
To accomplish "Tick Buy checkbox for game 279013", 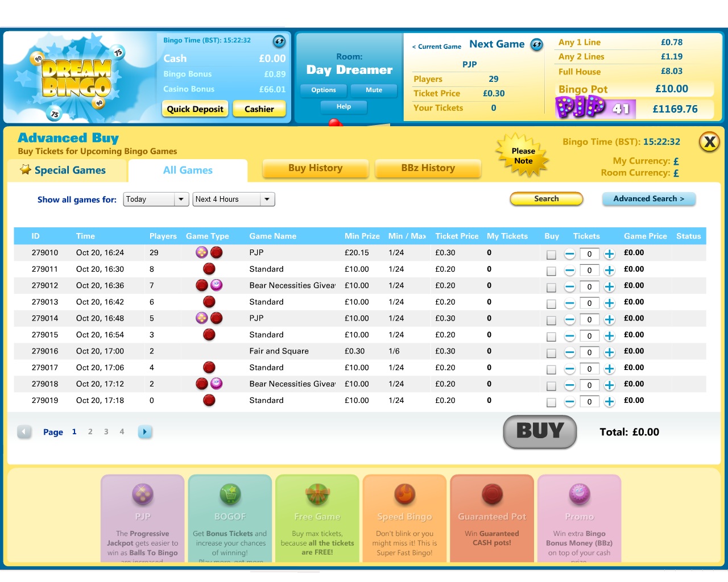I will pos(551,305).
